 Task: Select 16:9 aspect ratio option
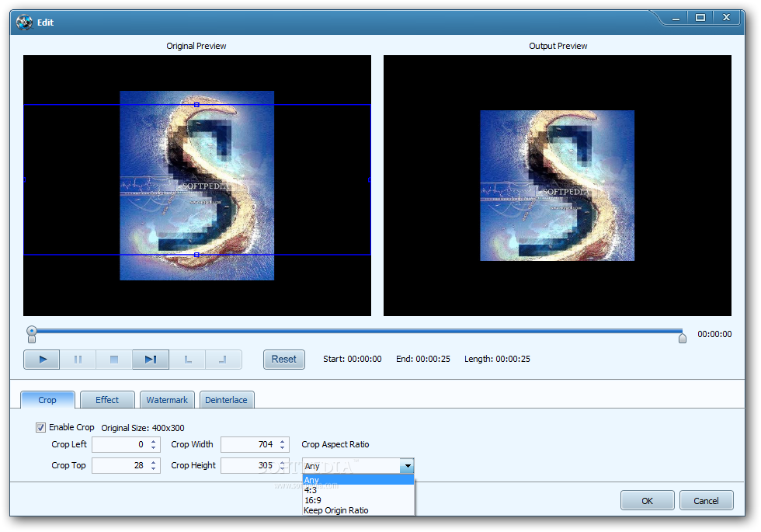[x=313, y=500]
